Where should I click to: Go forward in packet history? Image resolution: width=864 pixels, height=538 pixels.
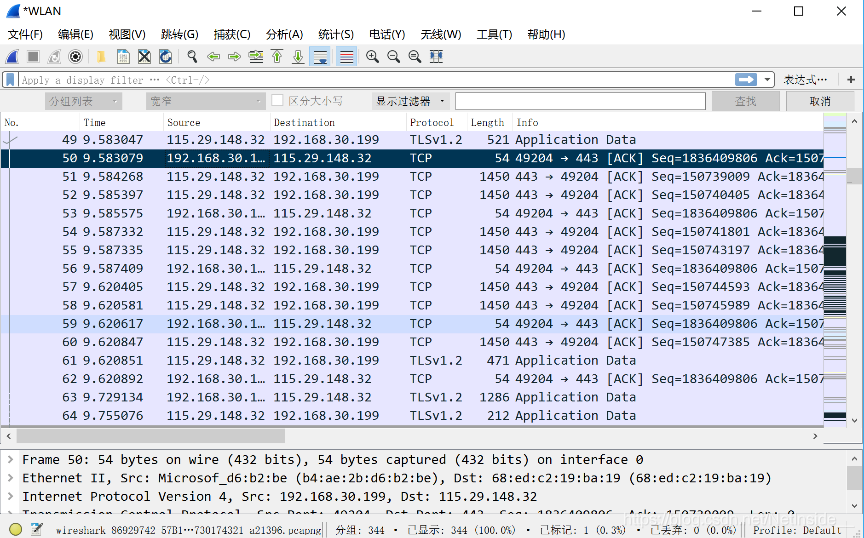click(x=234, y=56)
